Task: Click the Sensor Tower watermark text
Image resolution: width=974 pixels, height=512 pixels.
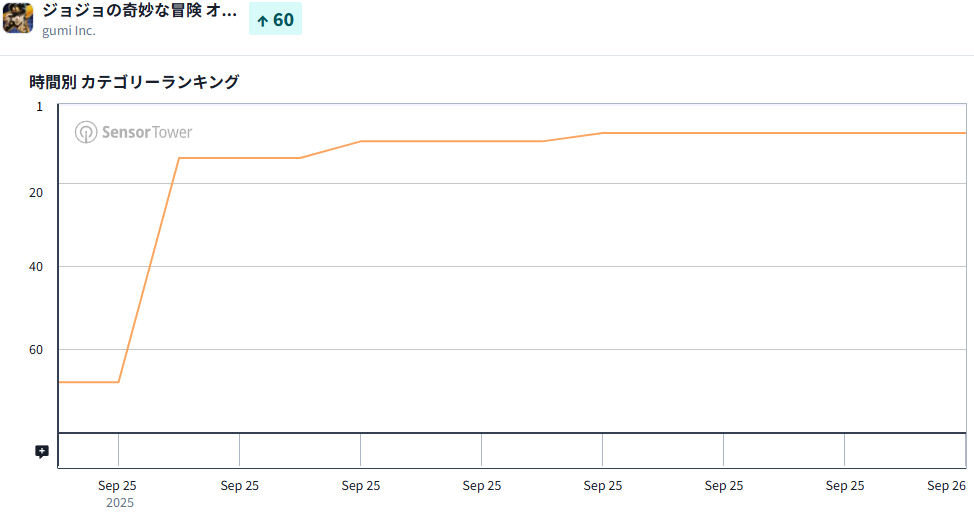Action: 146,132
